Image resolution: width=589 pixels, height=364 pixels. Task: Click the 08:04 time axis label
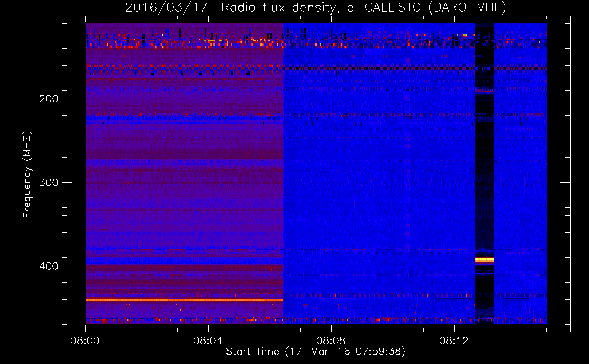(x=208, y=341)
